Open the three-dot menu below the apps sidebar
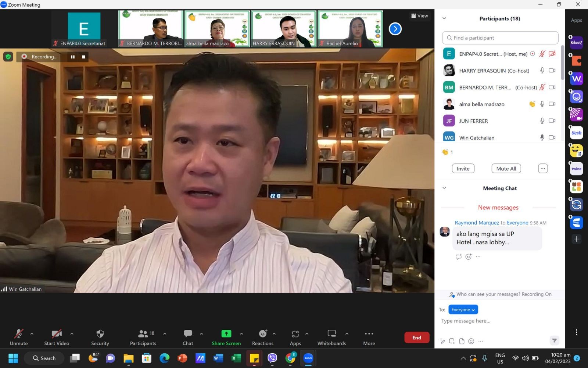This screenshot has width=588, height=368. pos(576,332)
